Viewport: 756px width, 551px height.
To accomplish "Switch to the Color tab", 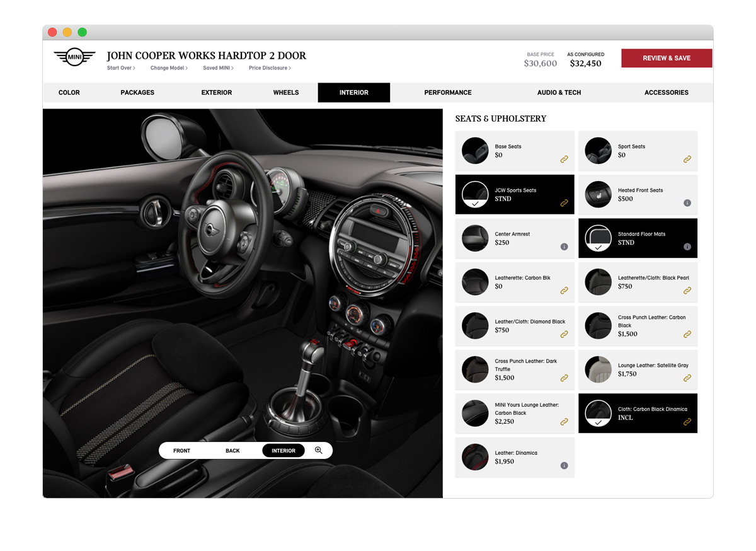I will (x=69, y=93).
